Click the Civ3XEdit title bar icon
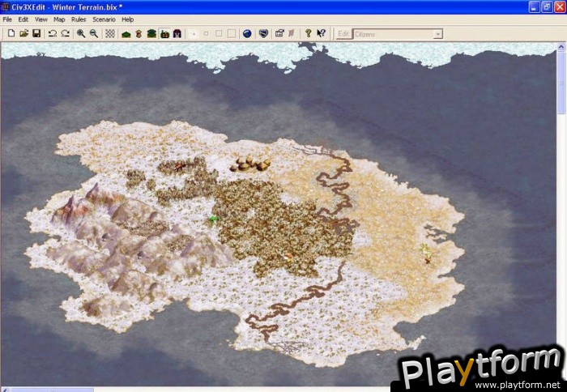The image size is (567, 392). pyautogui.click(x=5, y=7)
